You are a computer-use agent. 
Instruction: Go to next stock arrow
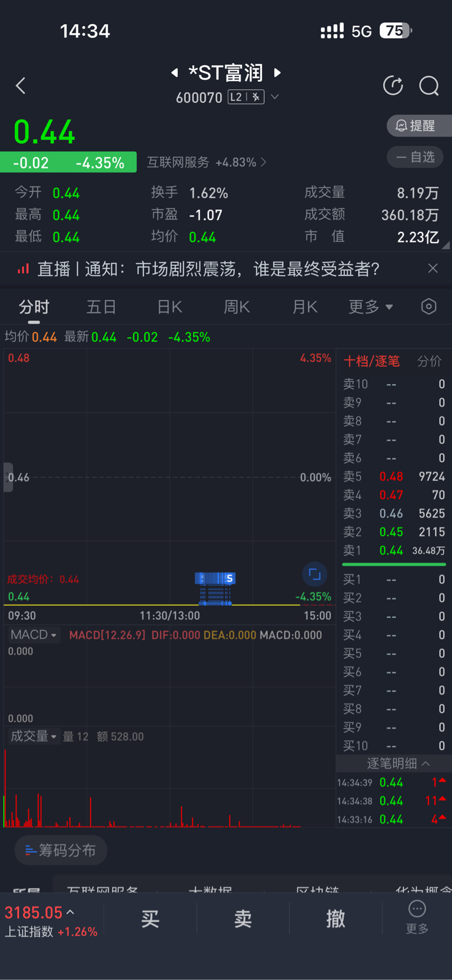278,72
